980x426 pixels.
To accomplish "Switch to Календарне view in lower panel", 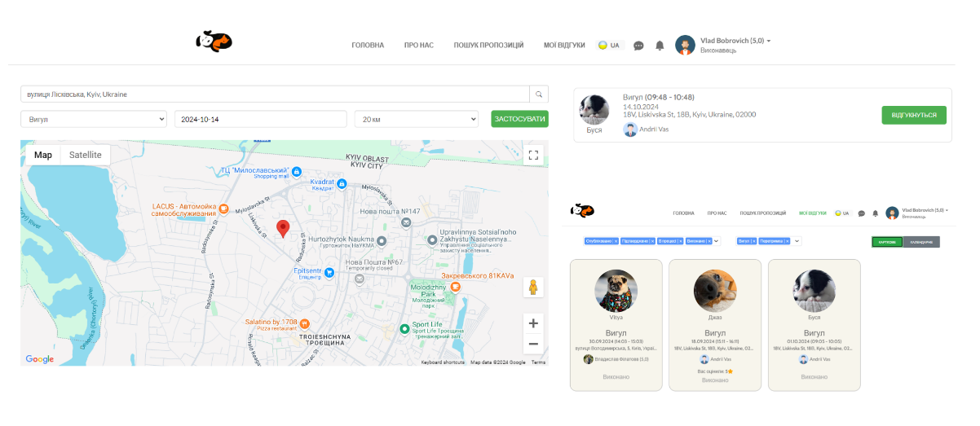I will 921,242.
